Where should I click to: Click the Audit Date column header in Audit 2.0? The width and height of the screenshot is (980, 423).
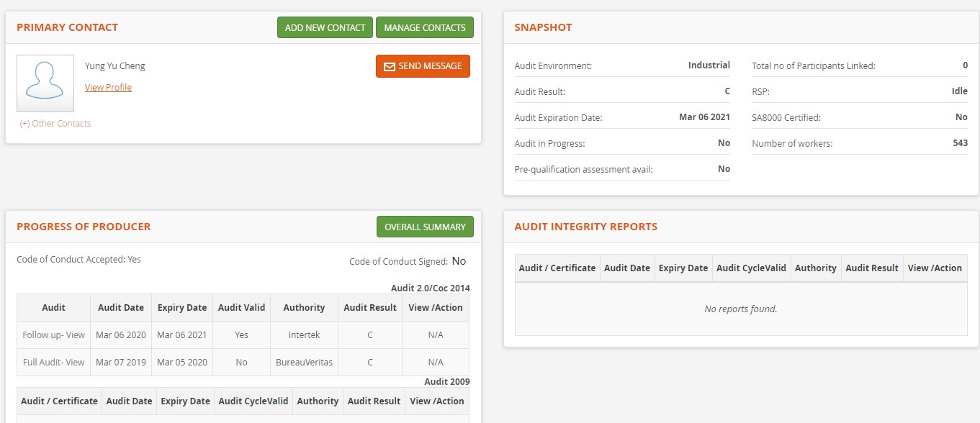click(121, 308)
